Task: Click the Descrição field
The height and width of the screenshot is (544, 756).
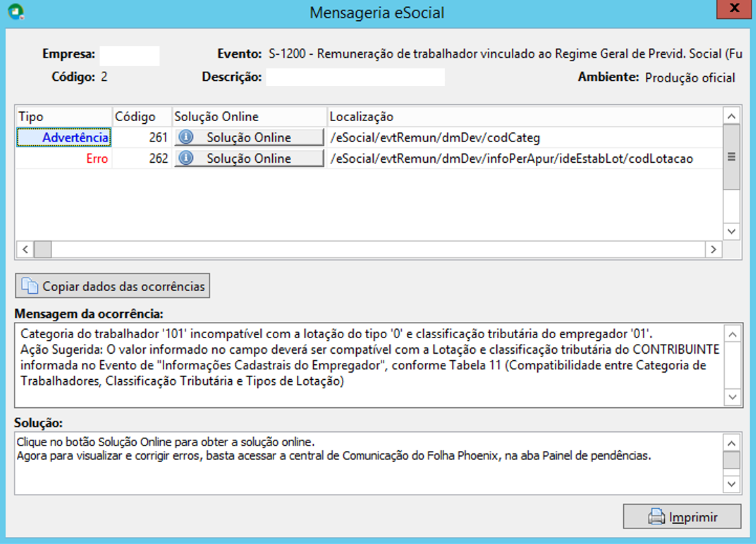Action: pyautogui.click(x=356, y=77)
